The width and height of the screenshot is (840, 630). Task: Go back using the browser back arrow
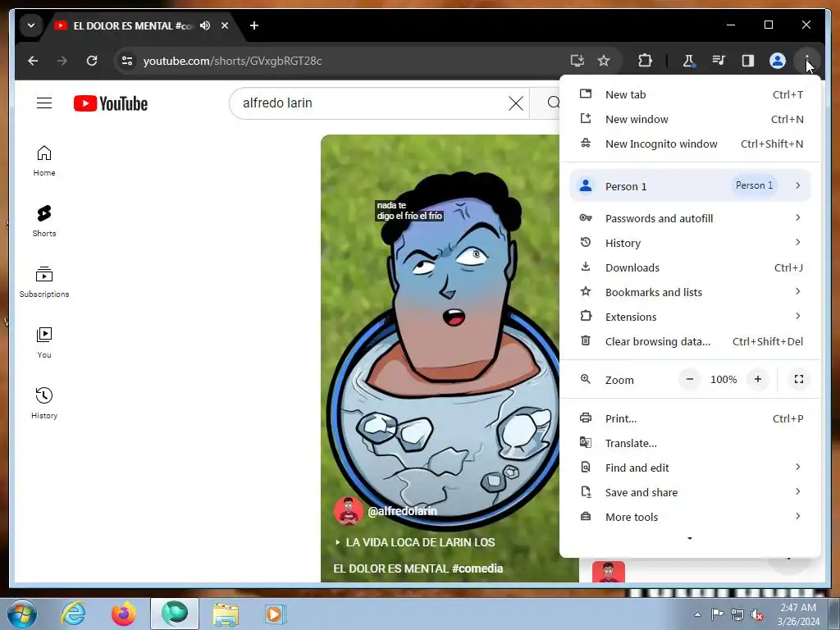tap(33, 61)
